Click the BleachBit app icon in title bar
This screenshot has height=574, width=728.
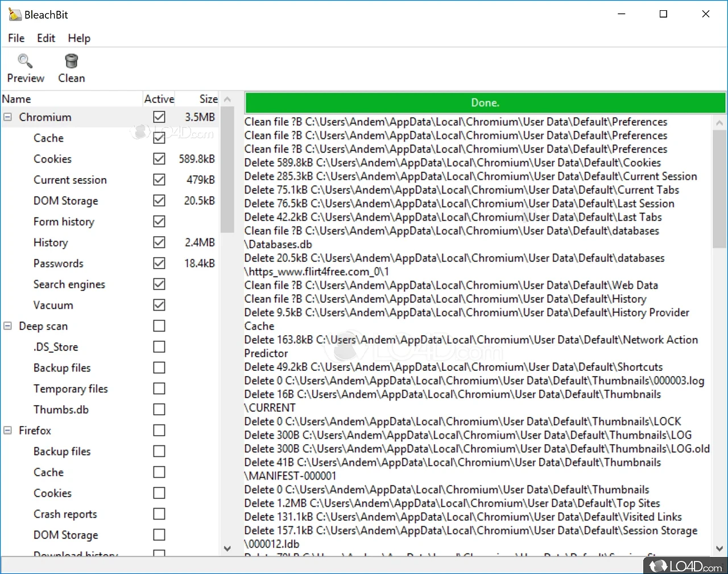point(14,14)
